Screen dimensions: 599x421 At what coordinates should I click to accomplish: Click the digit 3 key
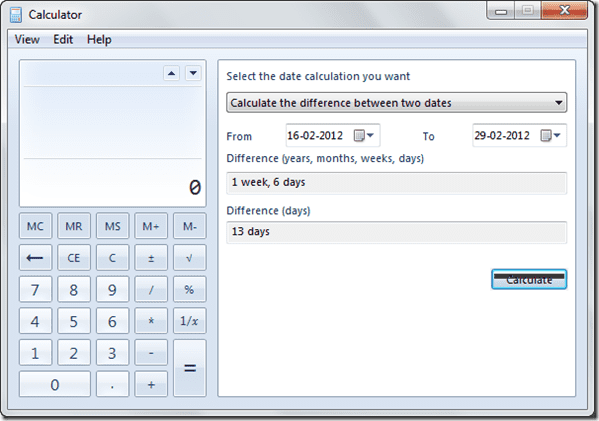click(112, 353)
